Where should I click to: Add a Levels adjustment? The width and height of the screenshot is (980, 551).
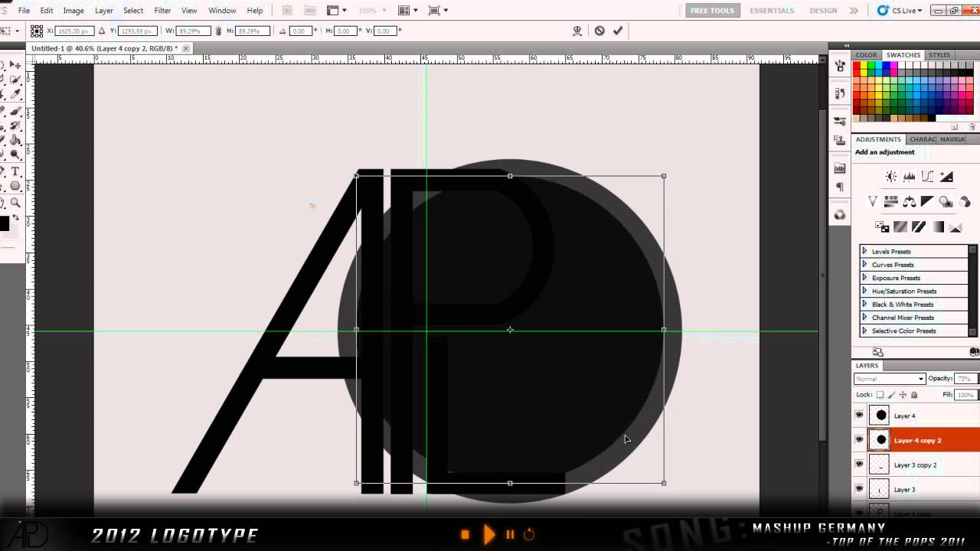910,177
